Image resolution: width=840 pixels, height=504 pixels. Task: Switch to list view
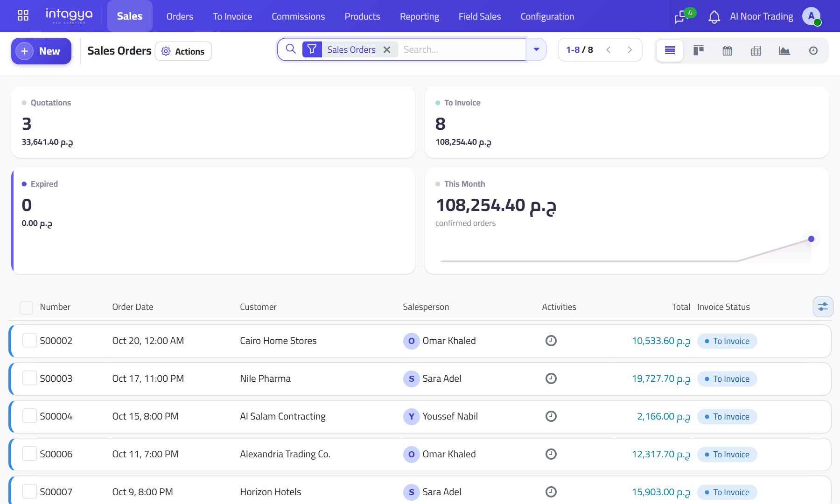pyautogui.click(x=670, y=50)
